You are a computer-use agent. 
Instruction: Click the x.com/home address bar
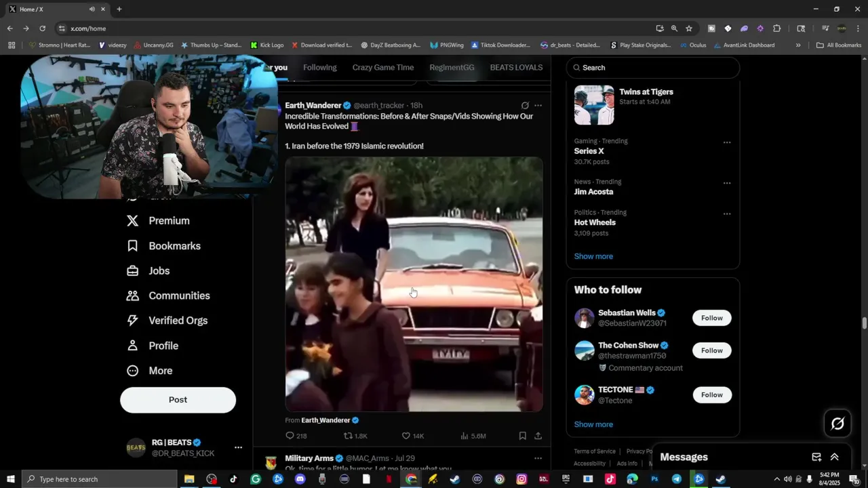point(359,28)
